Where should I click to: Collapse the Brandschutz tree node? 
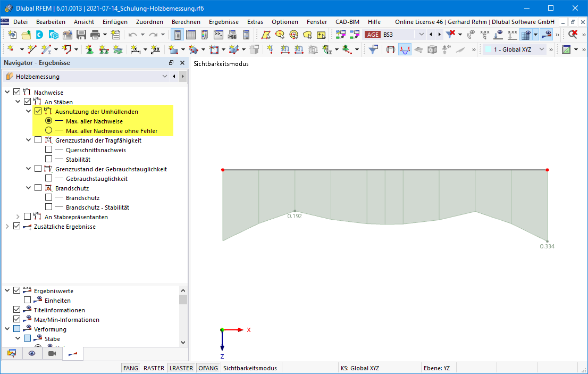(x=28, y=188)
